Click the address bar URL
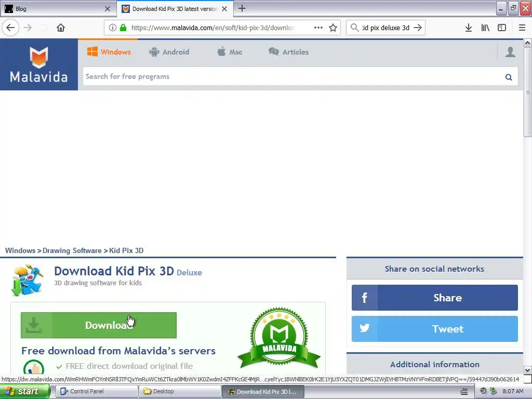The image size is (532, 399). pyautogui.click(x=212, y=28)
